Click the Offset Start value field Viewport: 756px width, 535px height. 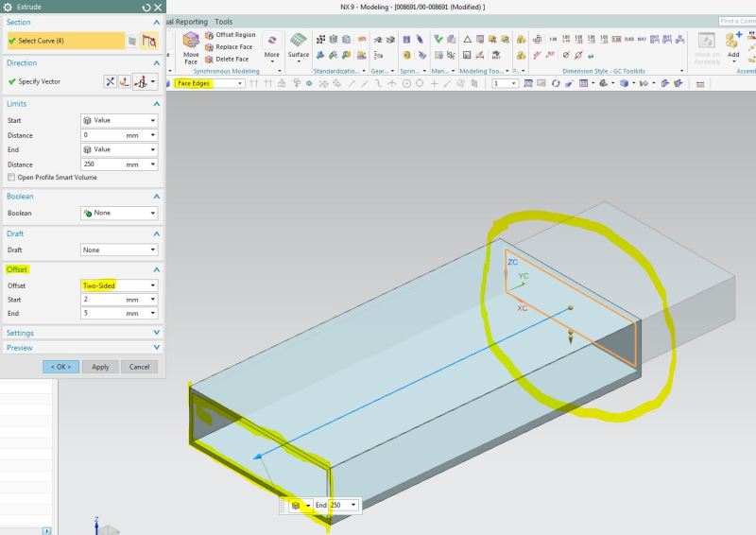point(119,300)
